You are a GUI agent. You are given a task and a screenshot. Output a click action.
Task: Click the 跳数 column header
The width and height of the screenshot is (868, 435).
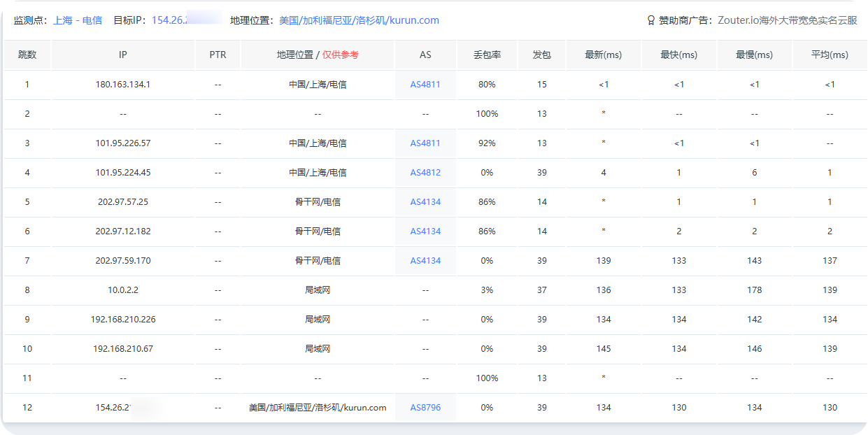[27, 55]
